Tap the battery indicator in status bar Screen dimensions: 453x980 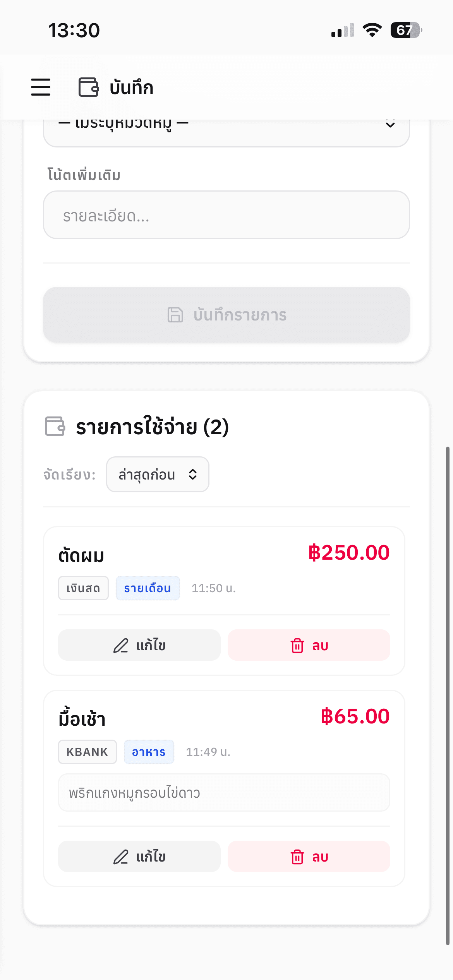405,30
